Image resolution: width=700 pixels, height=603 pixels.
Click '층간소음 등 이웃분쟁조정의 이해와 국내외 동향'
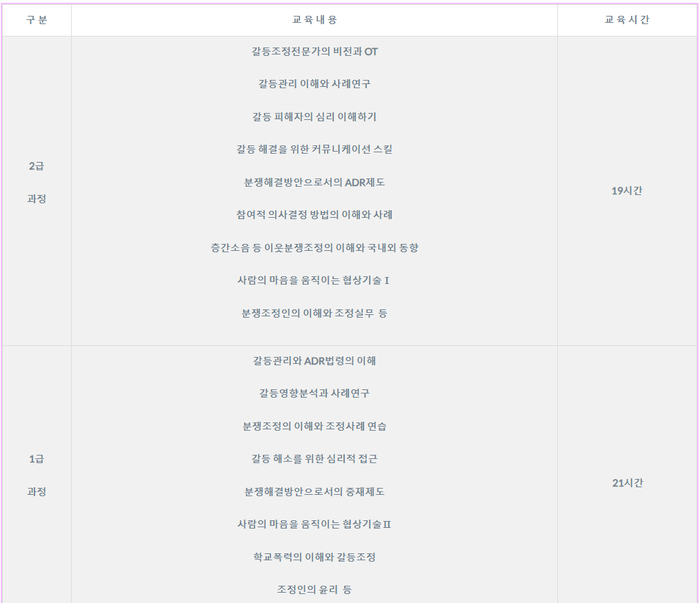(314, 247)
